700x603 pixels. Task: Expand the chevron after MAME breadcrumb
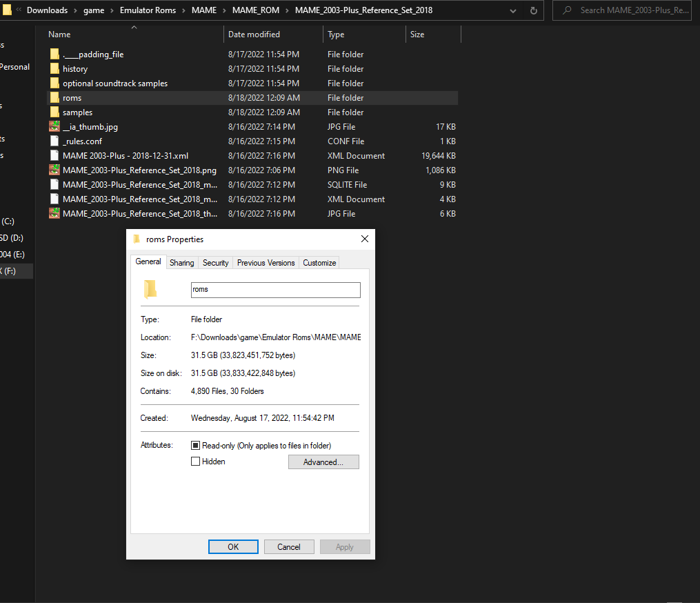point(225,10)
